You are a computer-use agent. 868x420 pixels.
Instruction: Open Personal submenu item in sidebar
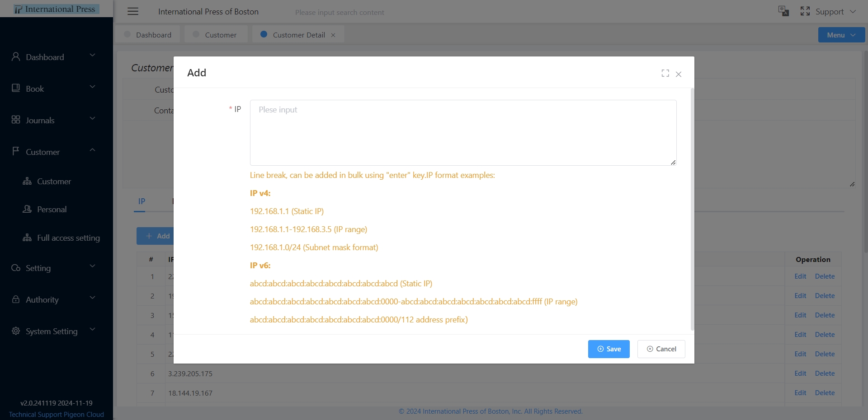coord(45,210)
